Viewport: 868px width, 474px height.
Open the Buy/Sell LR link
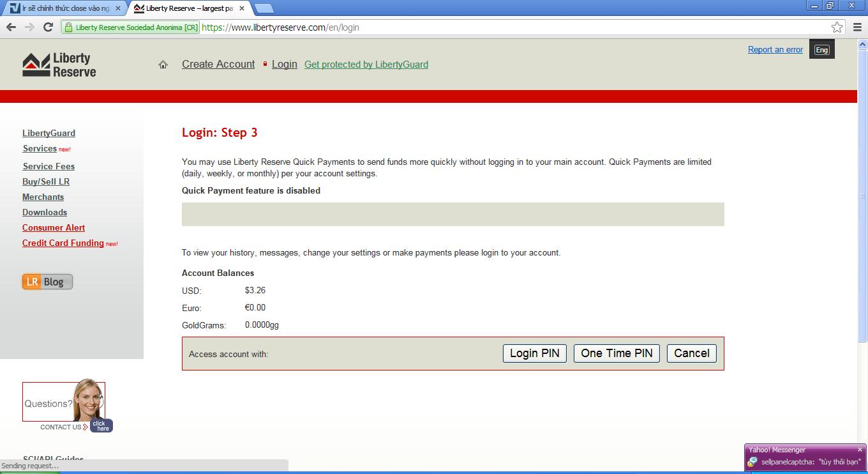[x=46, y=181]
